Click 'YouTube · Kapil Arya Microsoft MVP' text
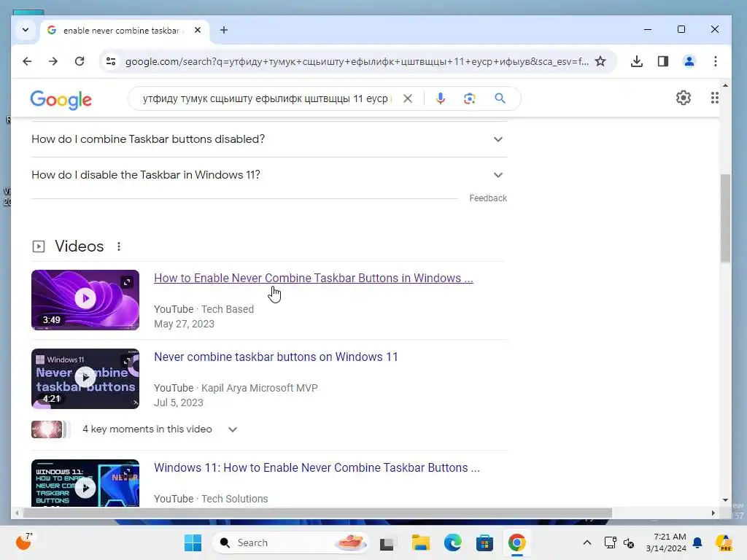This screenshot has height=560, width=747. click(x=236, y=388)
